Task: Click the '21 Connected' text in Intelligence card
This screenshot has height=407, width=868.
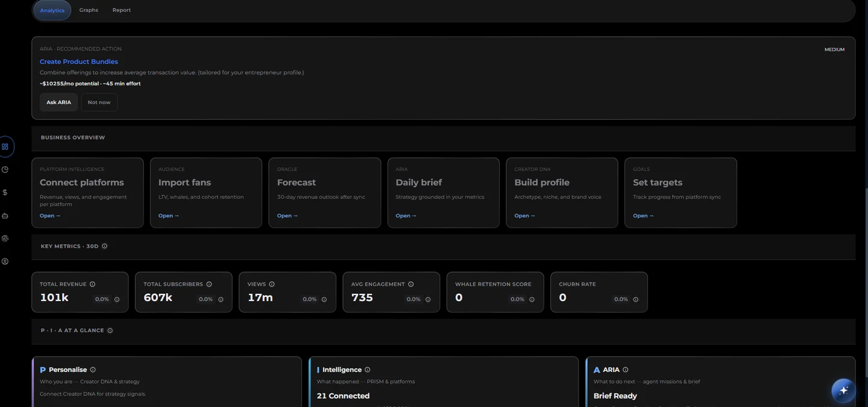Action: [343, 396]
